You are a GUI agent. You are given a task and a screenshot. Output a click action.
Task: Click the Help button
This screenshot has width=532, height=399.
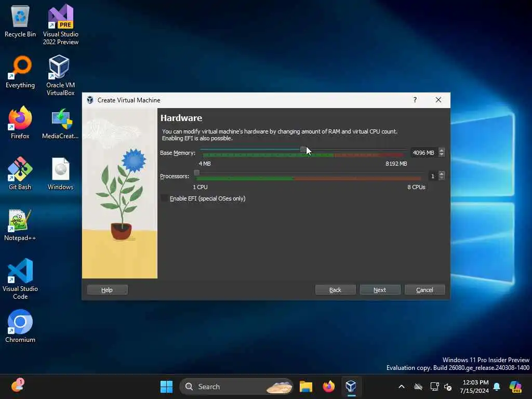click(x=107, y=290)
